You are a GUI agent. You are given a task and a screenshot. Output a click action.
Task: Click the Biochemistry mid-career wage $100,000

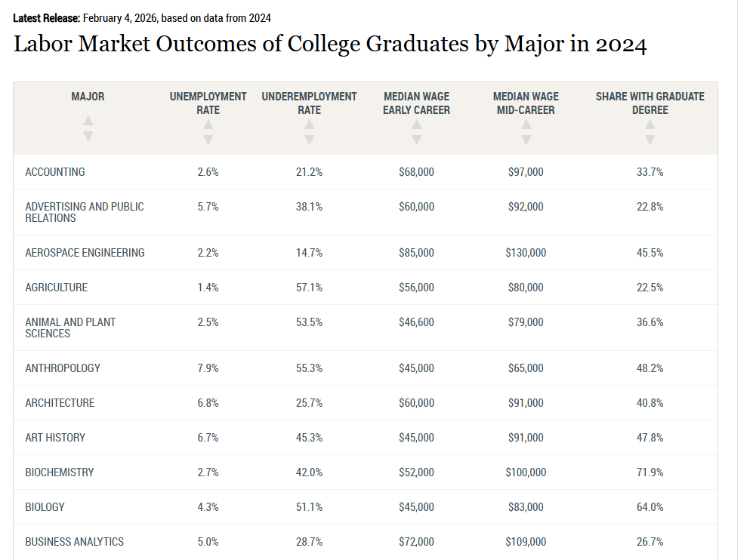[526, 472]
